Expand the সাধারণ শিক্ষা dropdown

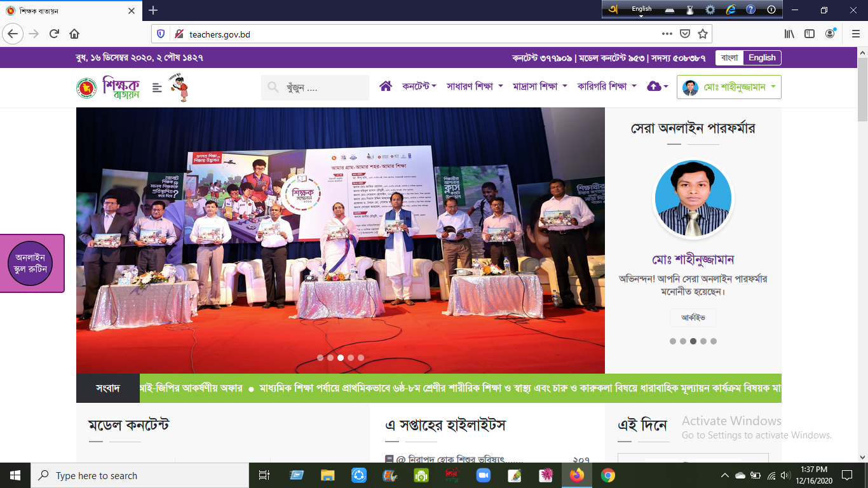tap(475, 86)
